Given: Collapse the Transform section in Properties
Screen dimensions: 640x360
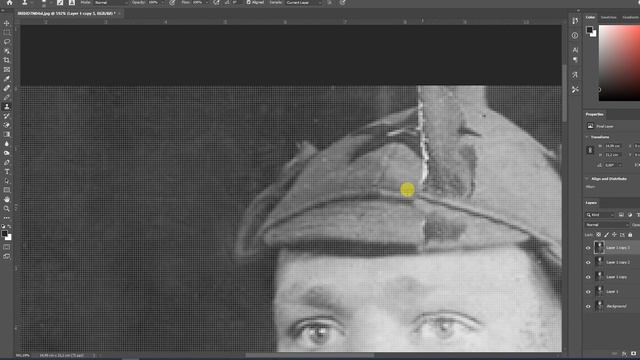Looking at the screenshot, I should pos(587,137).
